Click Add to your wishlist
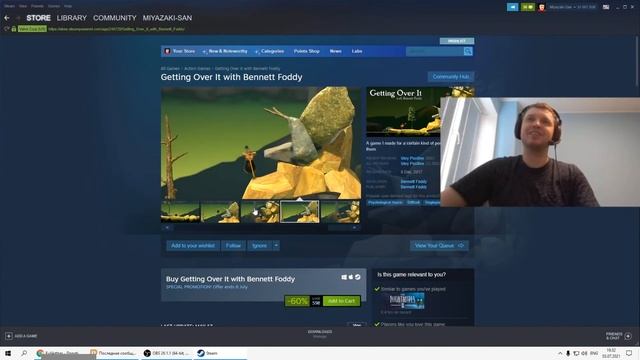 (193, 246)
